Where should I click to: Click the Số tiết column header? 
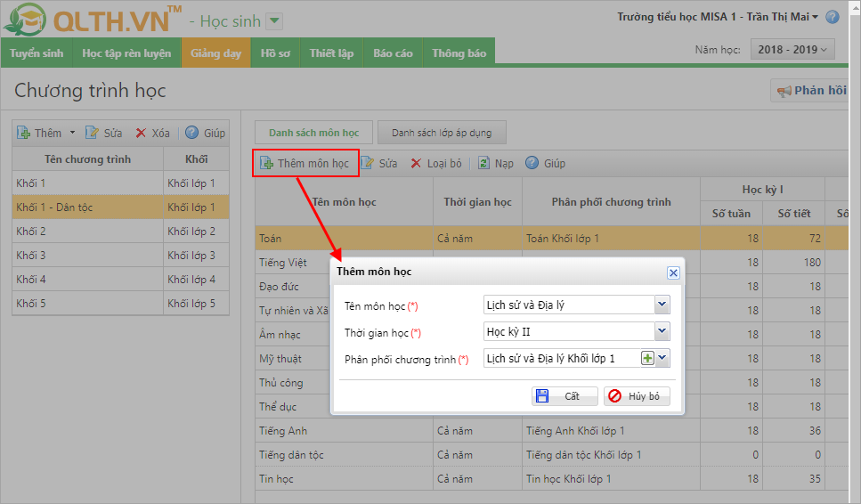coord(794,214)
